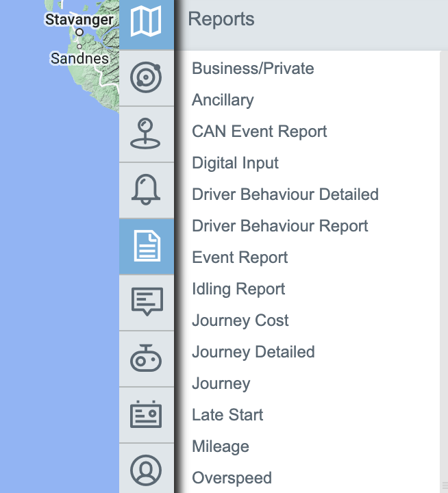Select the Ancillary report
Screen dimensions: 448x493
223,100
